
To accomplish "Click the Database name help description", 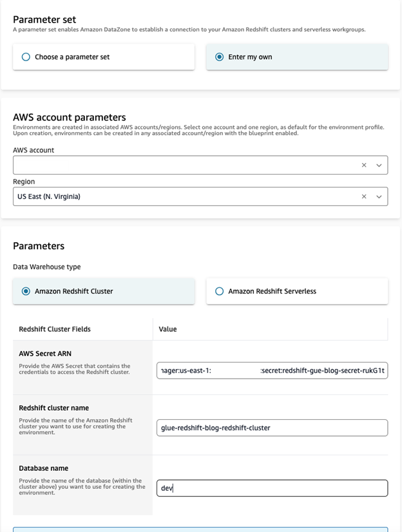I will pos(82,486).
